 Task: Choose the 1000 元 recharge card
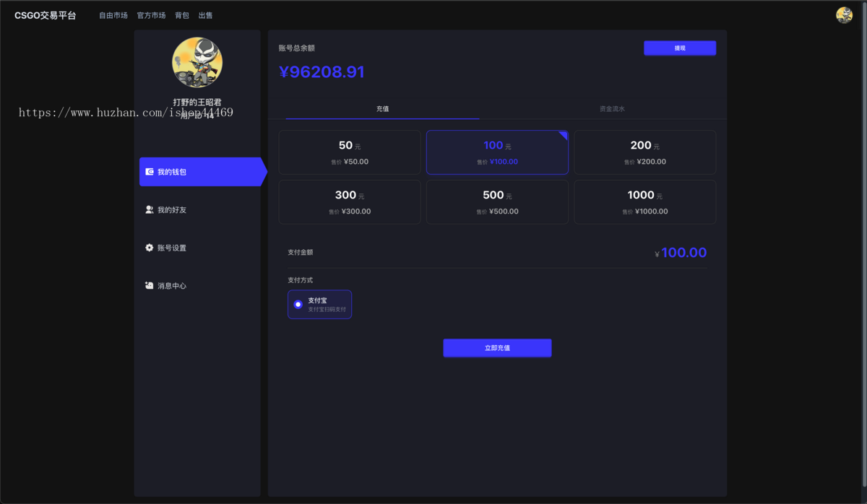pyautogui.click(x=645, y=202)
